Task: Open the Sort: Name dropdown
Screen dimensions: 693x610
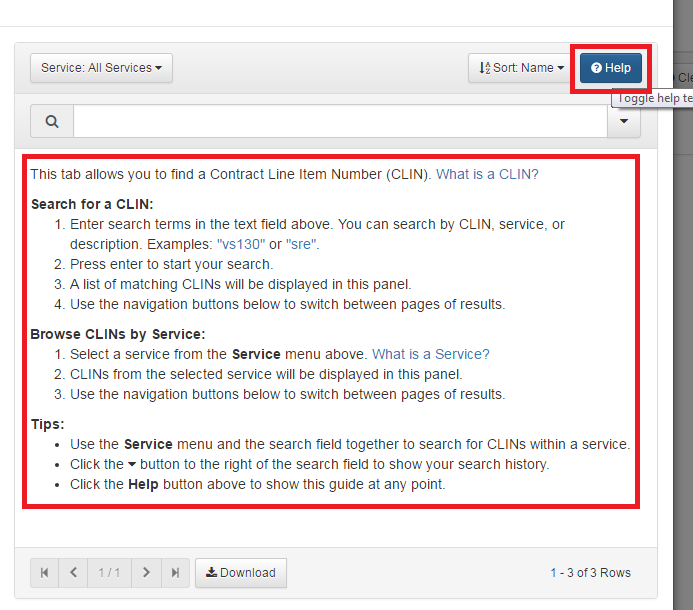Action: (x=521, y=68)
